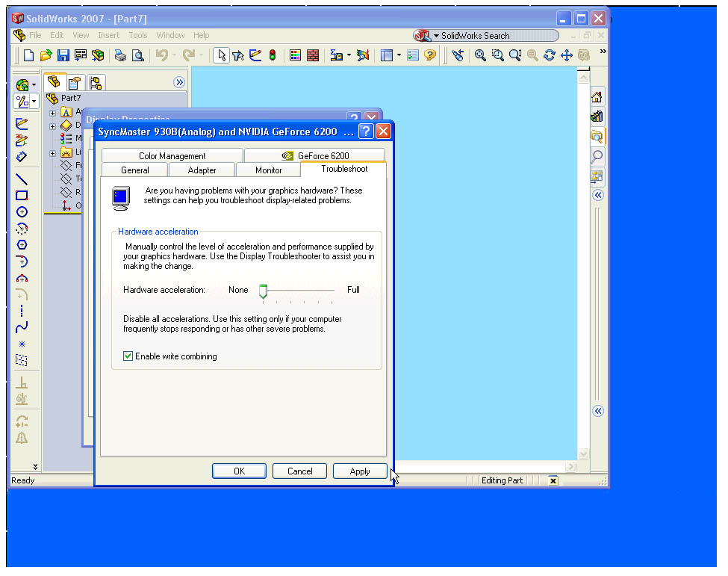Image resolution: width=728 pixels, height=576 pixels.
Task: Expand the Annotations tree node
Action: 52,113
